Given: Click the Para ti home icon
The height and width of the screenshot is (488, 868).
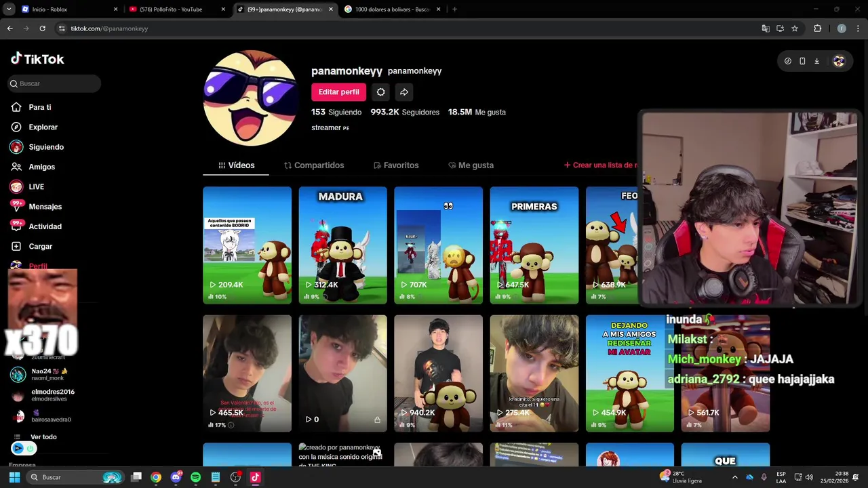Looking at the screenshot, I should click(x=16, y=107).
